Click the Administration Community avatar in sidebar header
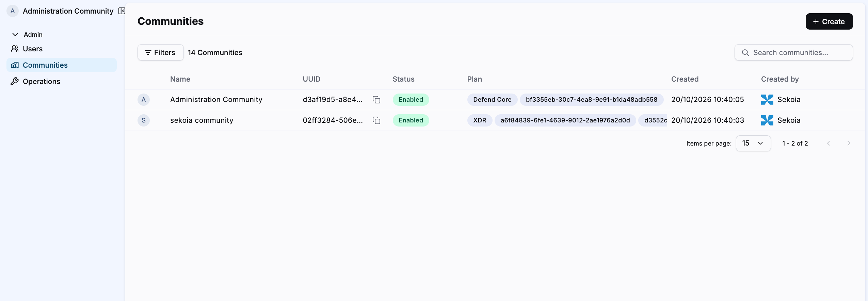Image resolution: width=868 pixels, height=301 pixels. (13, 11)
